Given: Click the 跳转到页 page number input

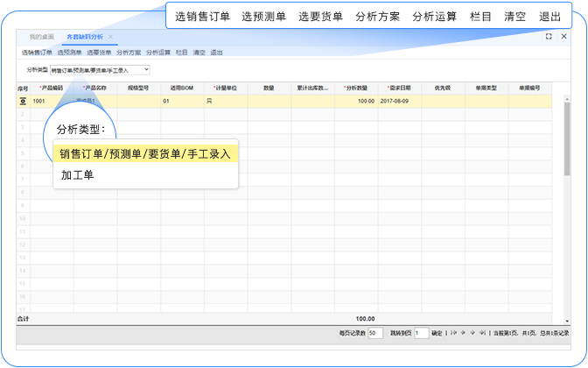Looking at the screenshot, I should pos(422,333).
